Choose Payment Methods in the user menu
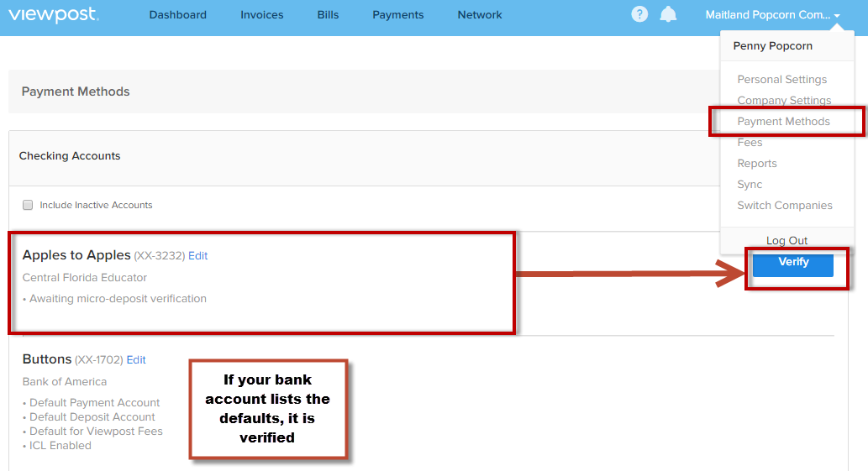The image size is (868, 471). tap(783, 122)
